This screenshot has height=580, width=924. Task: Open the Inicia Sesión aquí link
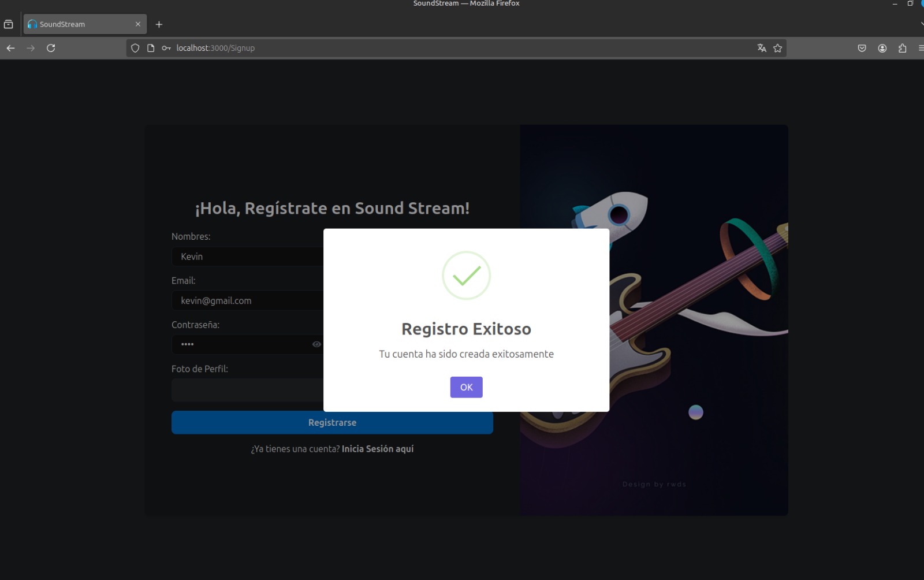tap(377, 449)
